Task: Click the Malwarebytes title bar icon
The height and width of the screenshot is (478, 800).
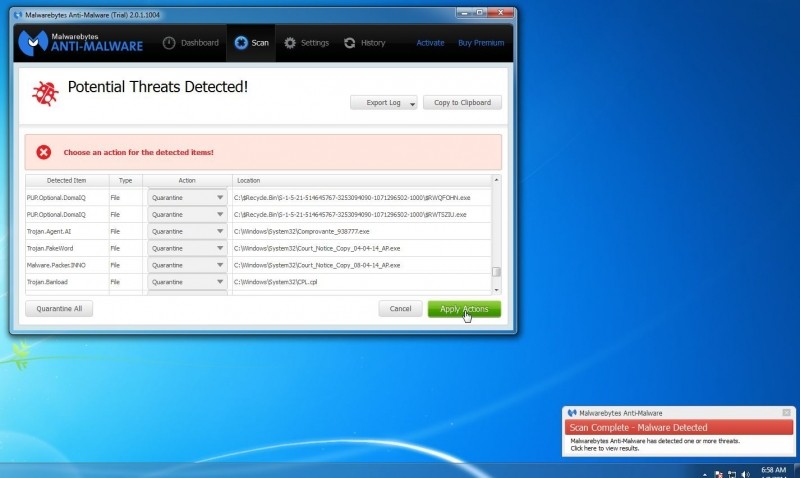Action: (x=18, y=15)
